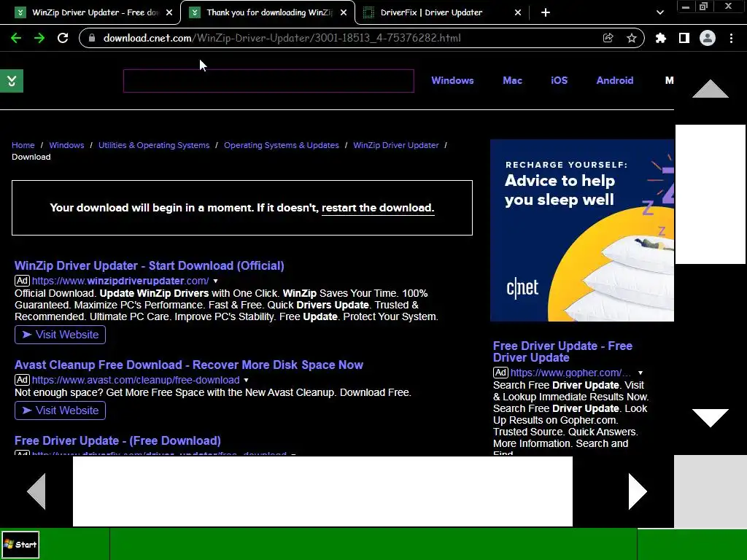Click the Ad badge on WinZip listing
747x560 pixels.
pos(22,281)
